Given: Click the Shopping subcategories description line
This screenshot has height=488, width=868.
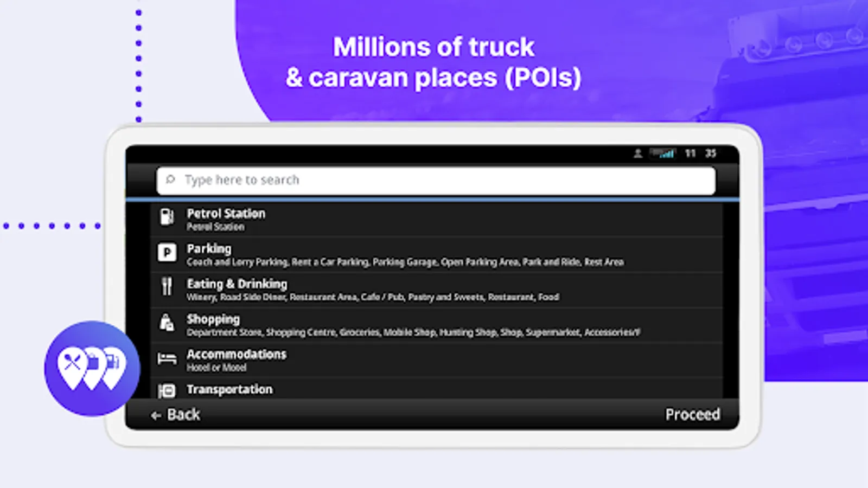Looking at the screenshot, I should (413, 332).
